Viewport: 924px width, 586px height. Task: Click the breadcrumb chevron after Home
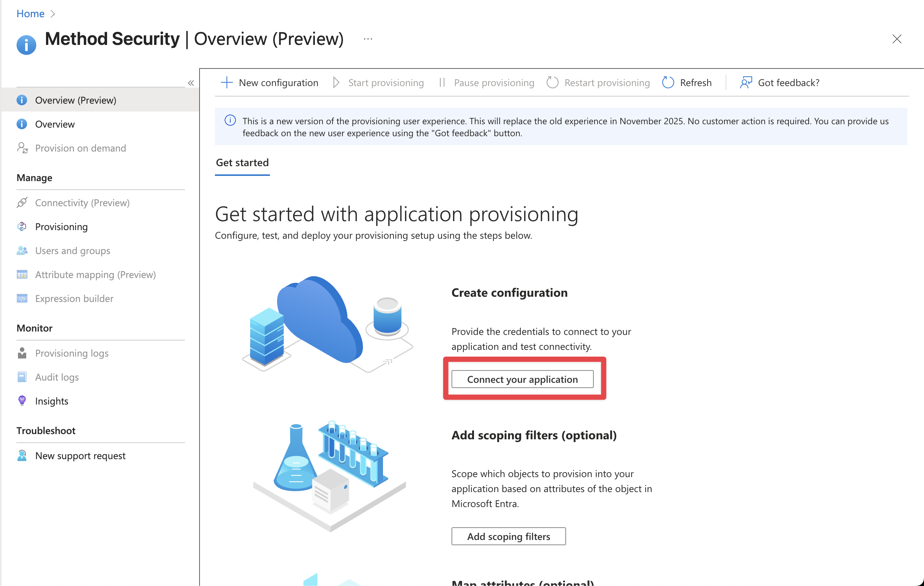[53, 14]
